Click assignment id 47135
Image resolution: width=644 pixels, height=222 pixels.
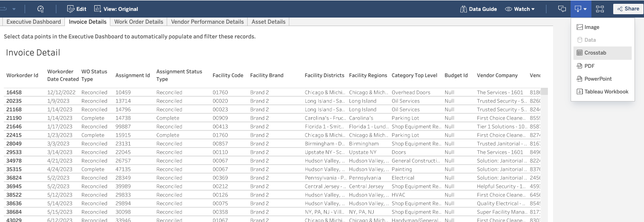coord(123,169)
